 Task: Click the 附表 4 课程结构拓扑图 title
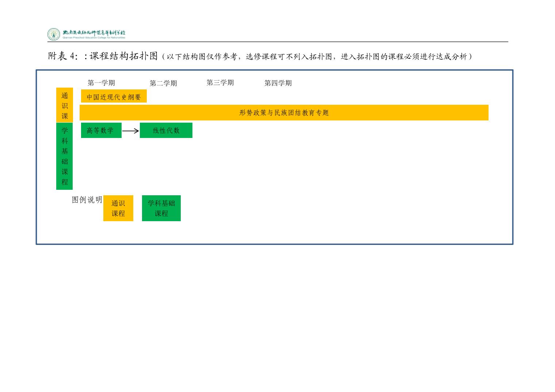click(x=103, y=56)
